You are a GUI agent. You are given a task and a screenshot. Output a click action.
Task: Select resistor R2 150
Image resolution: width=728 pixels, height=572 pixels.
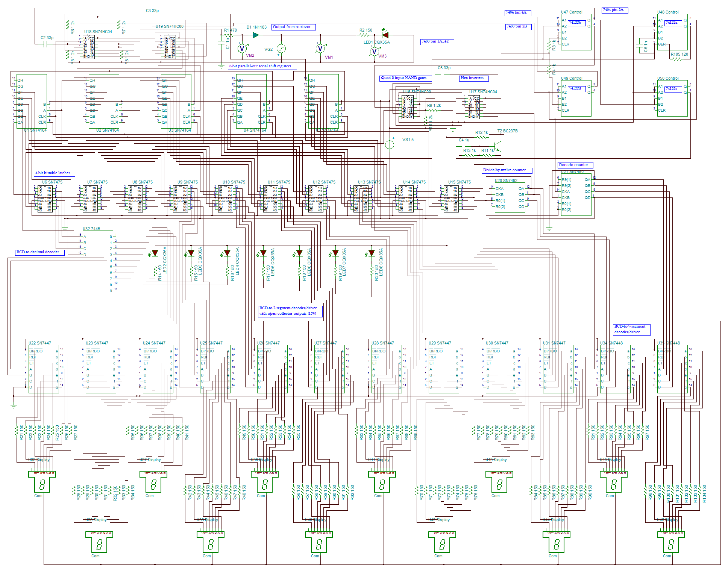click(363, 35)
